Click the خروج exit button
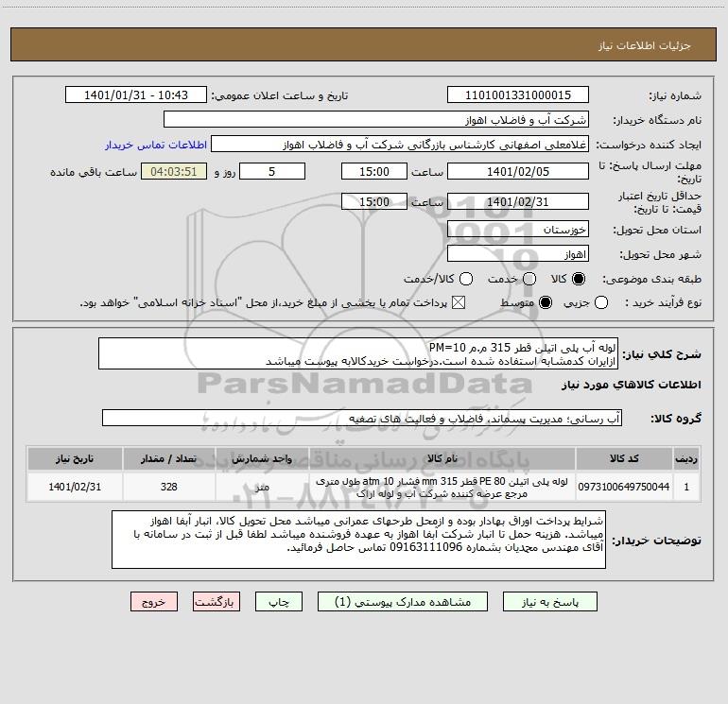Screen dimensions: 728x704 [154, 601]
